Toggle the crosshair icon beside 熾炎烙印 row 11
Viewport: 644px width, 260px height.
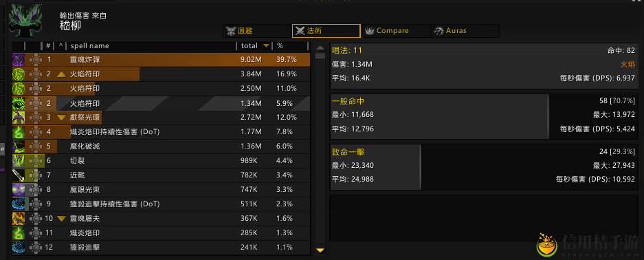point(36,233)
